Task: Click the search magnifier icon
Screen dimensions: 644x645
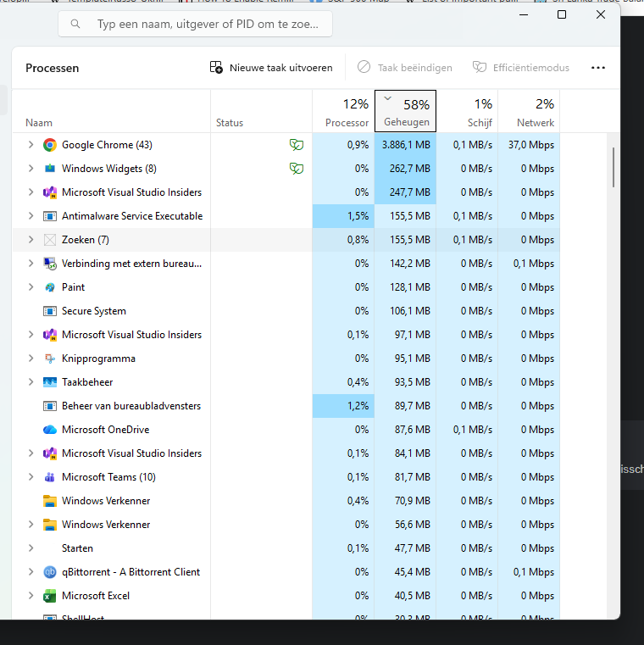Action: click(75, 24)
